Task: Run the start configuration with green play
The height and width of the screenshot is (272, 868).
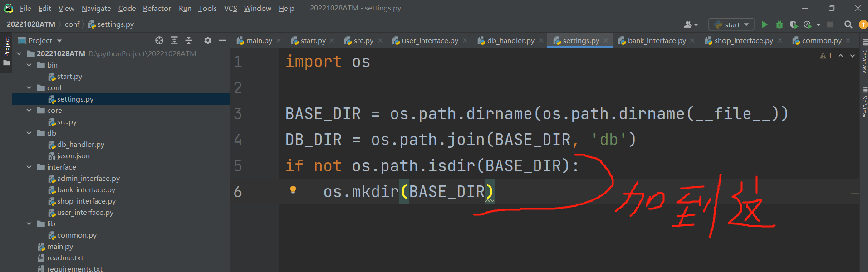Action: tap(765, 24)
